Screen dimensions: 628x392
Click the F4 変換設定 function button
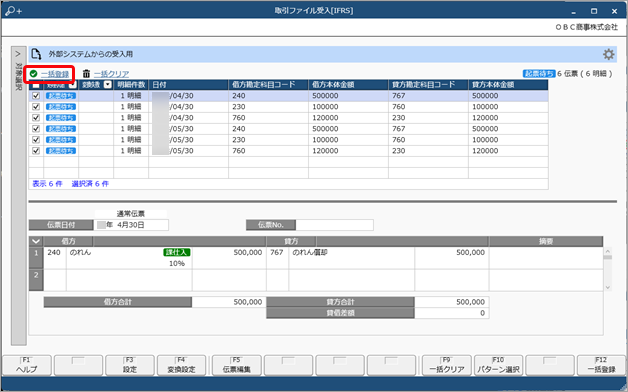(181, 365)
